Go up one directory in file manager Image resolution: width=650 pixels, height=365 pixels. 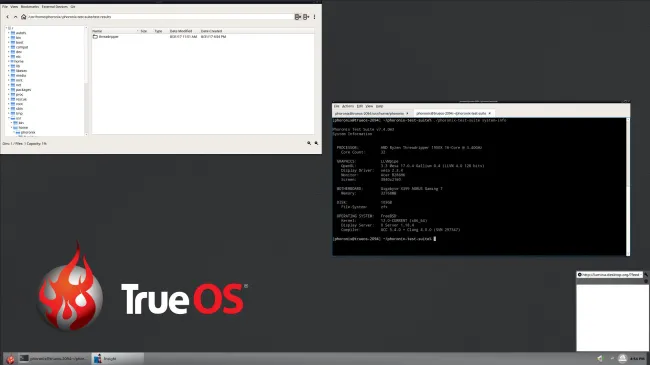pos(15,17)
